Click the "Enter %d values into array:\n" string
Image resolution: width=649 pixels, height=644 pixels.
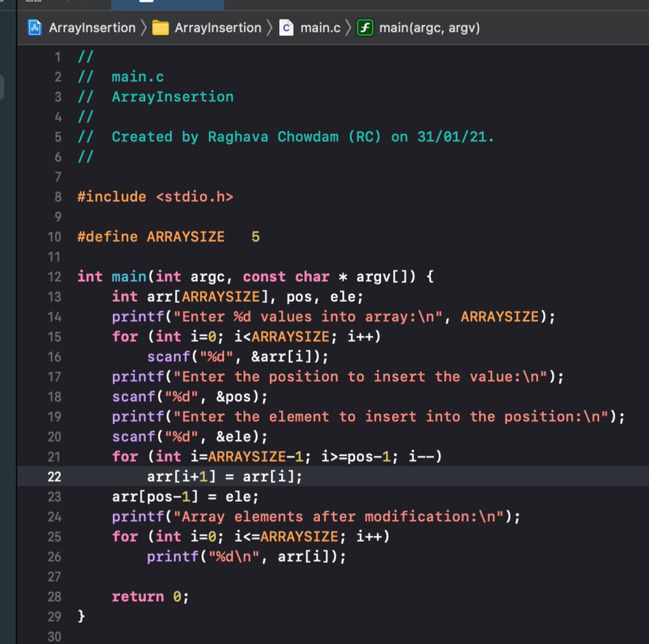(308, 316)
